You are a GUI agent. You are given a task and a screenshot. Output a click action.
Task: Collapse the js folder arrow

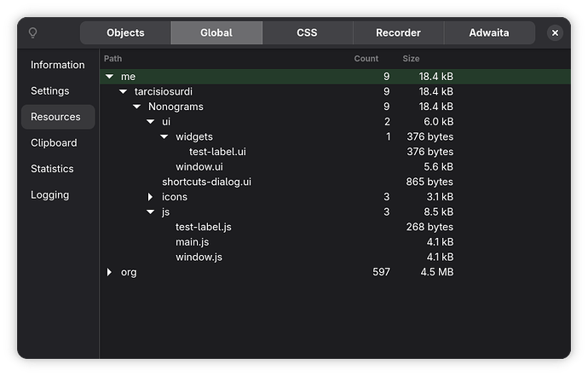tap(150, 212)
